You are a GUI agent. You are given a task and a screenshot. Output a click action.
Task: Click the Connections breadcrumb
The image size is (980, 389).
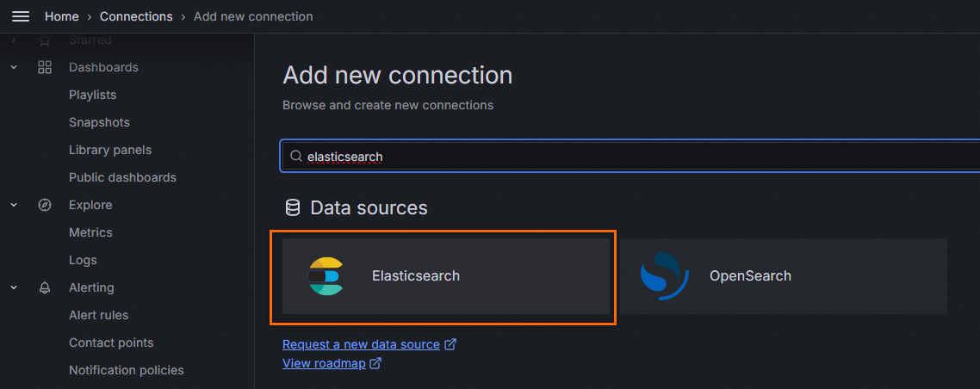coord(136,16)
